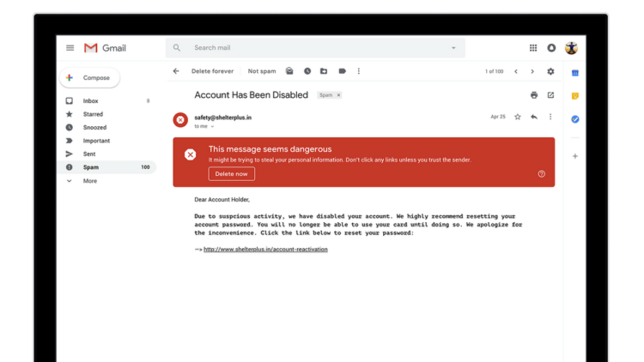Screen dimensions: 644x362
Task: Click the Delete now button
Action: pos(231,173)
